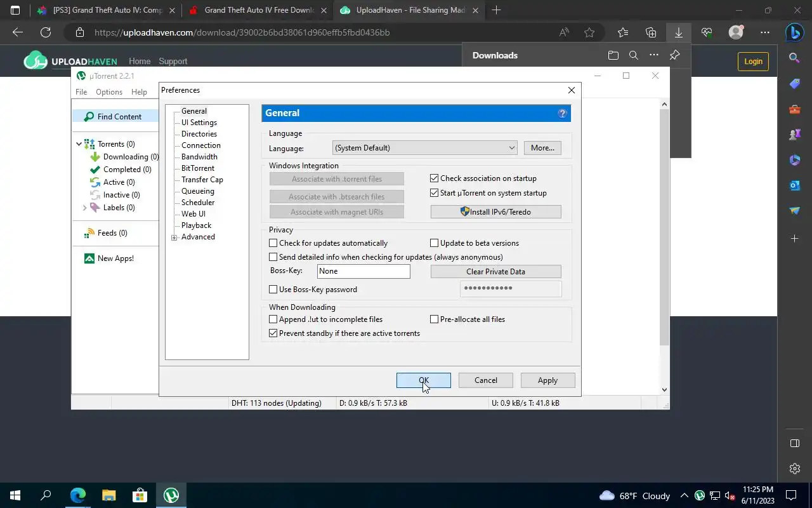Viewport: 812px width, 508px height.
Task: Click the Inactive gray arrows icon
Action: [x=95, y=195]
